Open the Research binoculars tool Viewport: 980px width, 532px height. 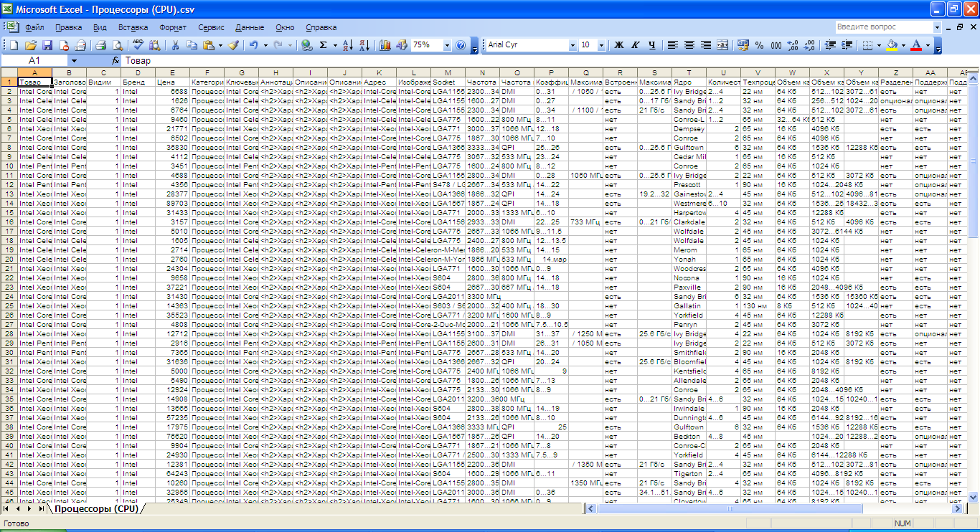[x=155, y=44]
